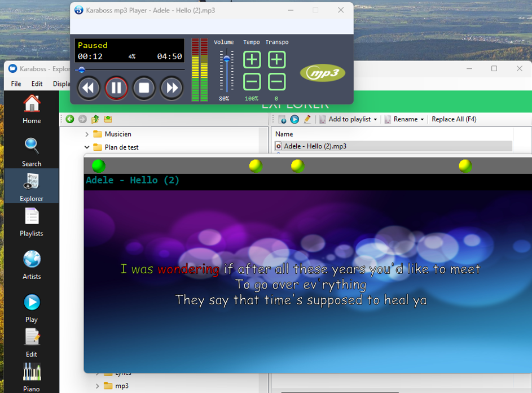Screen dimensions: 532x393
Task: Click the rewind button in mp3 player
Action: 89,88
